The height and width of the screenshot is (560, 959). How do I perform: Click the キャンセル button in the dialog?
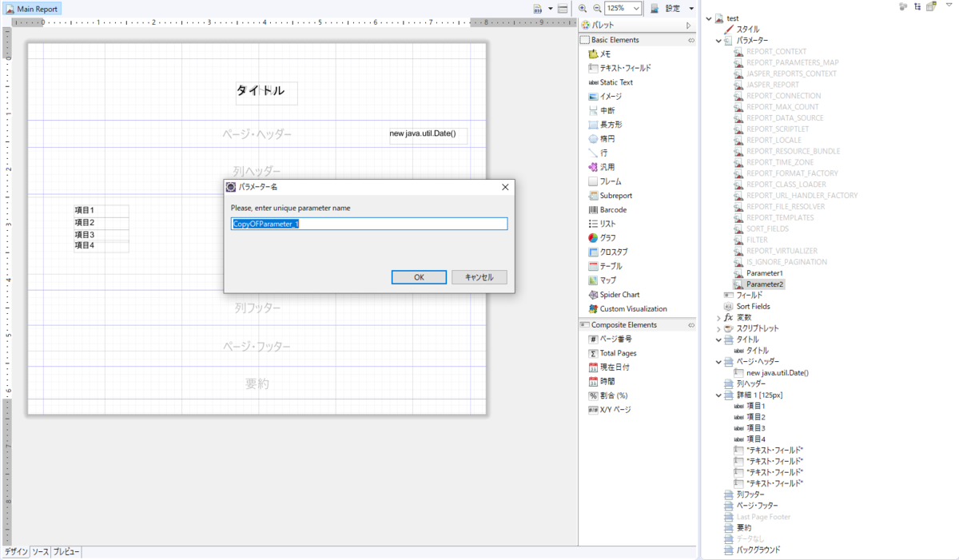pyautogui.click(x=479, y=277)
